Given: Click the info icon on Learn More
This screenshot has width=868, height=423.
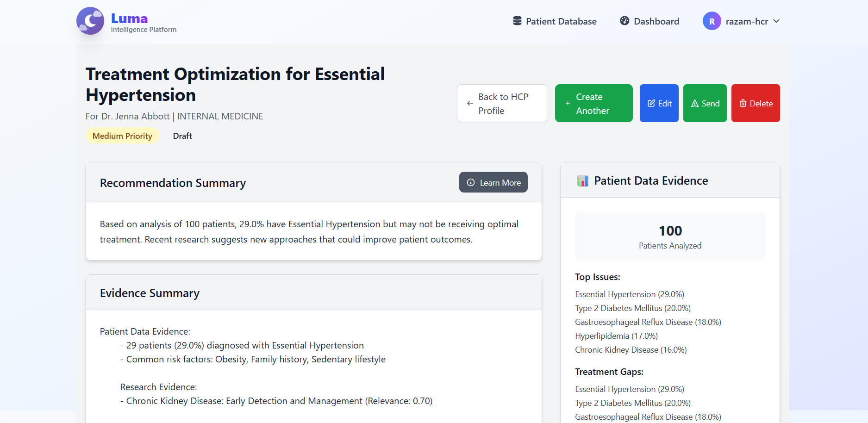Looking at the screenshot, I should (x=471, y=182).
